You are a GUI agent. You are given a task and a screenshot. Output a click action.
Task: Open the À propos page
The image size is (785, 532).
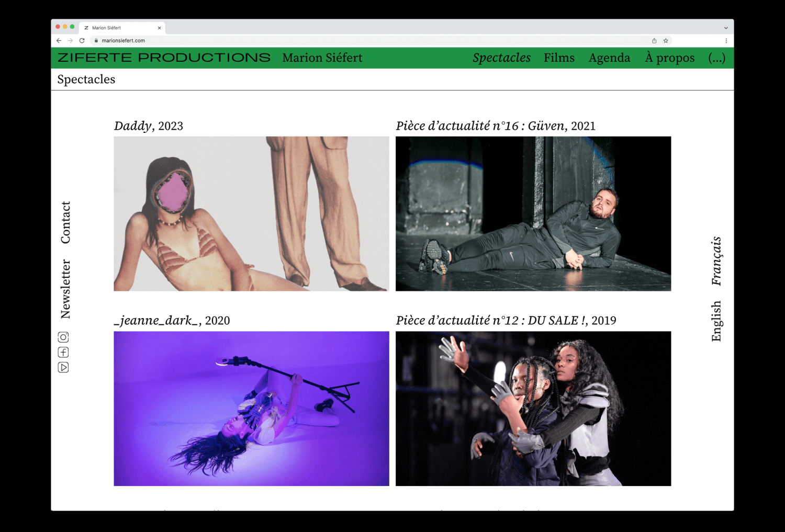[670, 58]
